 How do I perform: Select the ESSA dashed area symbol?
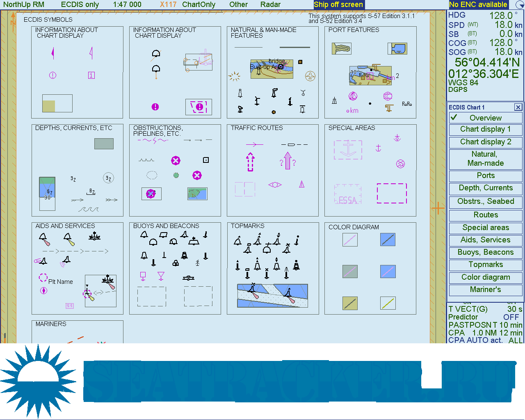click(347, 194)
